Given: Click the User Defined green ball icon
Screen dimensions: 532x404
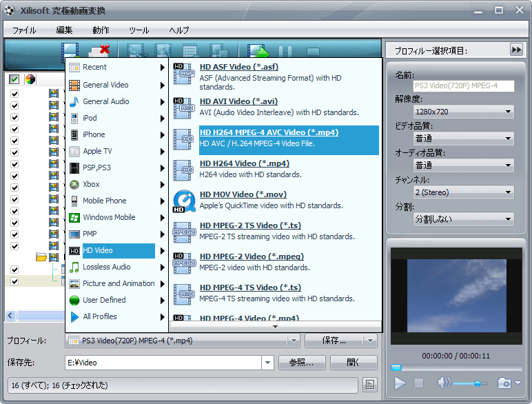Looking at the screenshot, I should click(74, 301).
